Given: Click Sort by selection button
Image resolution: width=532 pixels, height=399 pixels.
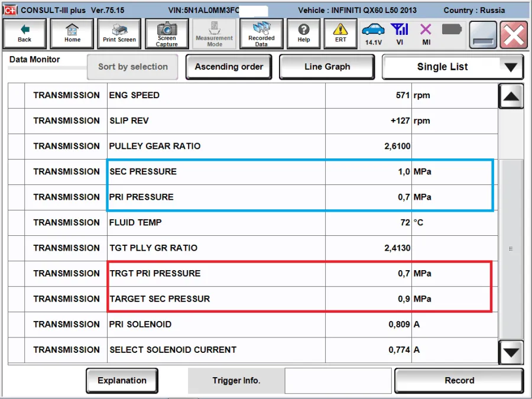Looking at the screenshot, I should coord(132,67).
